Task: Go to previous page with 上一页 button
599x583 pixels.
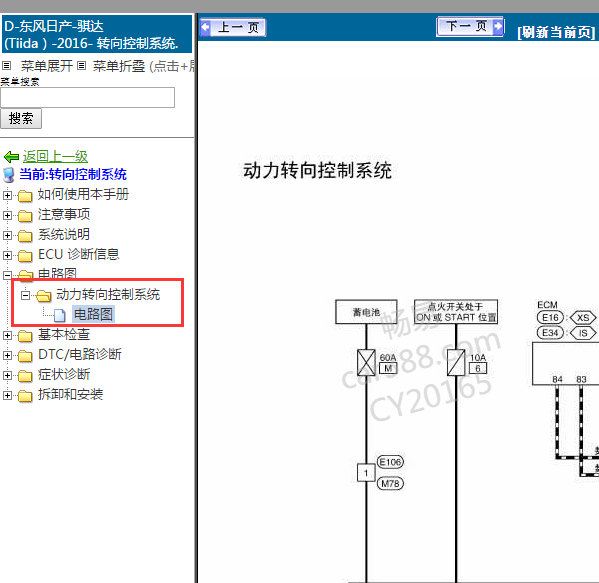Action: pyautogui.click(x=233, y=28)
